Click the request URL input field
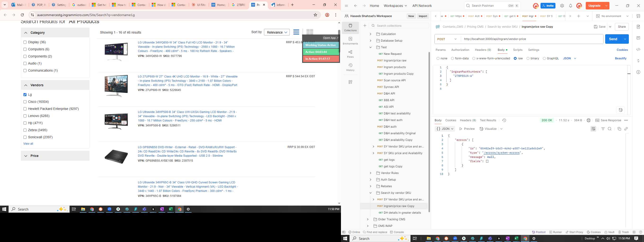Viewport: 644px width, 242px height. coord(532,39)
